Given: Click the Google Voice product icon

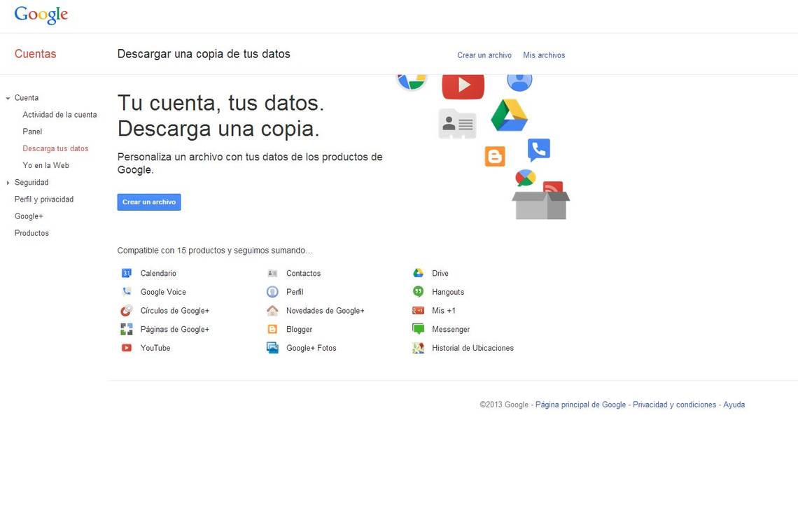Looking at the screenshot, I should (127, 292).
